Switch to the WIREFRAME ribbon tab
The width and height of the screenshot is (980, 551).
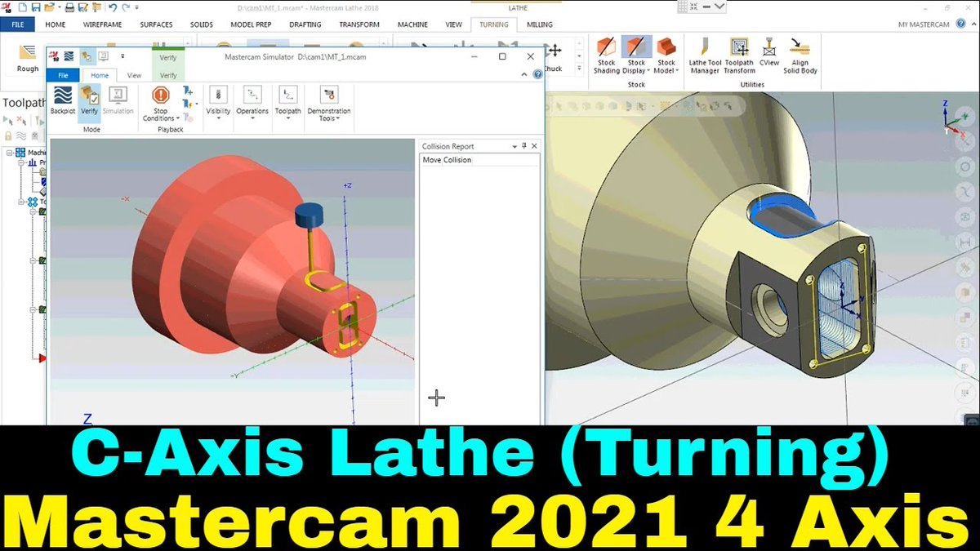pyautogui.click(x=103, y=24)
